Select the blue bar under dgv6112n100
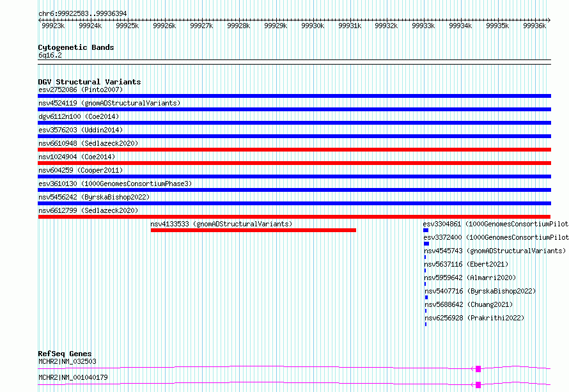Image resolution: width=569 pixels, height=392 pixels. (294, 123)
